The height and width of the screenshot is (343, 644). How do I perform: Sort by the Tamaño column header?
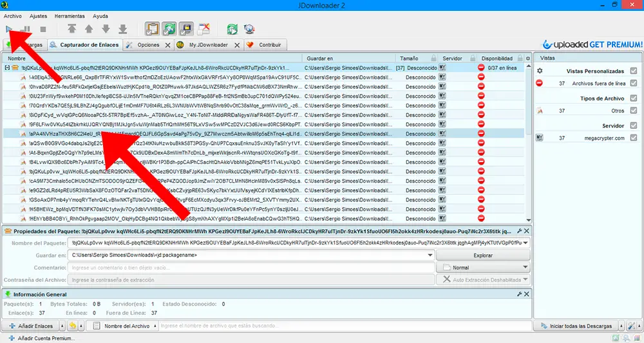click(x=416, y=59)
